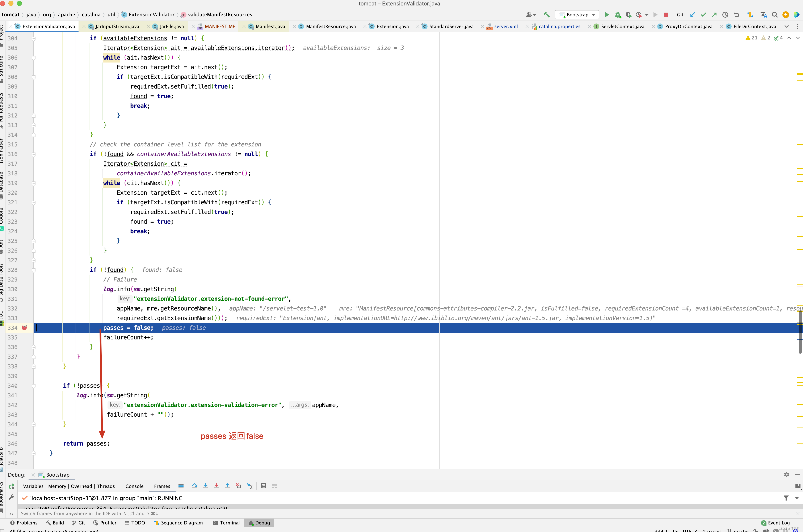The height and width of the screenshot is (532, 803).
Task: Open the Evaluate Expression calculator icon
Action: point(263,486)
